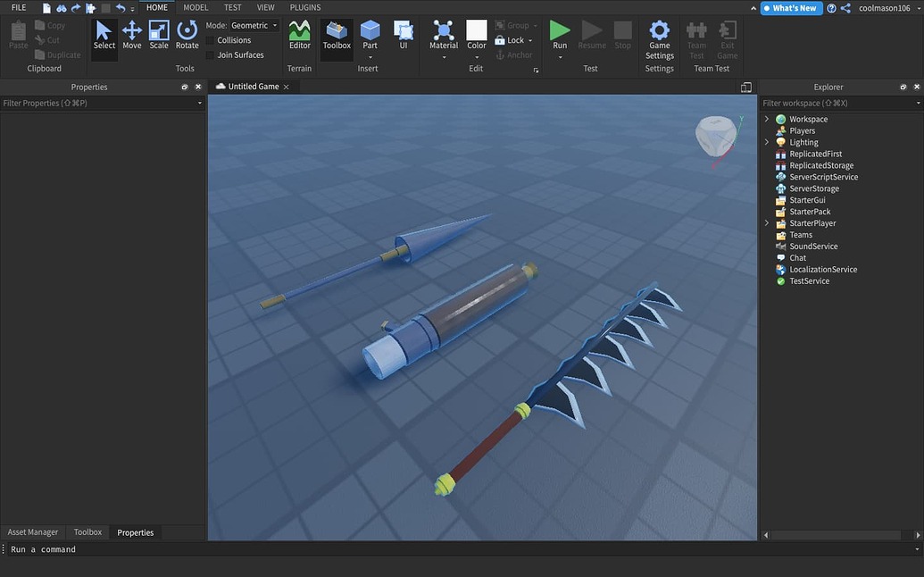
Task: Expand the Workspace tree item
Action: coord(766,118)
